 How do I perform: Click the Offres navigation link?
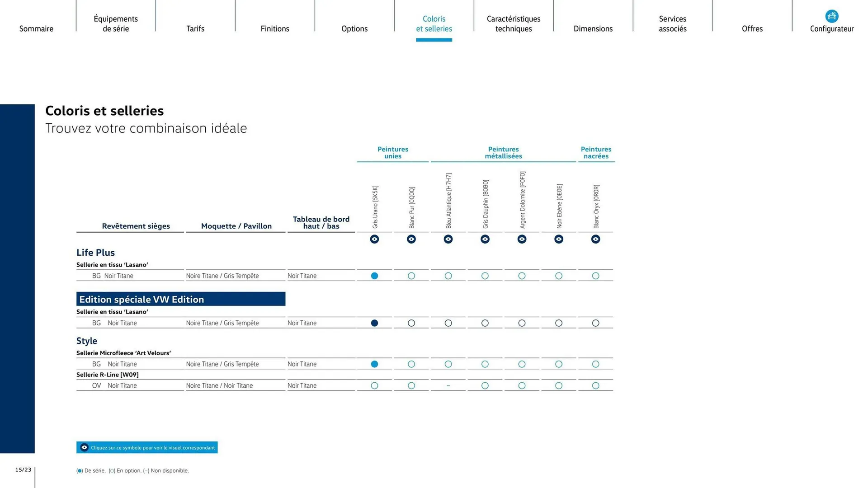pyautogui.click(x=752, y=28)
